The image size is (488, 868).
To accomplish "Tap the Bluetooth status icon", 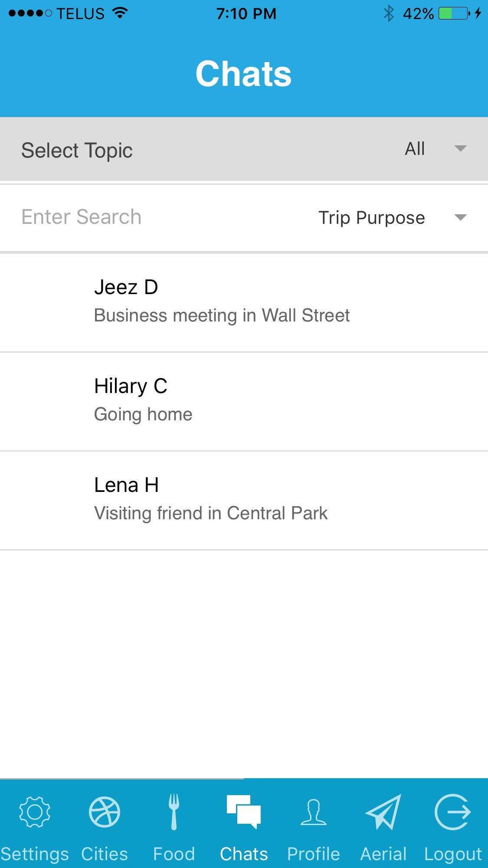I will [x=389, y=13].
